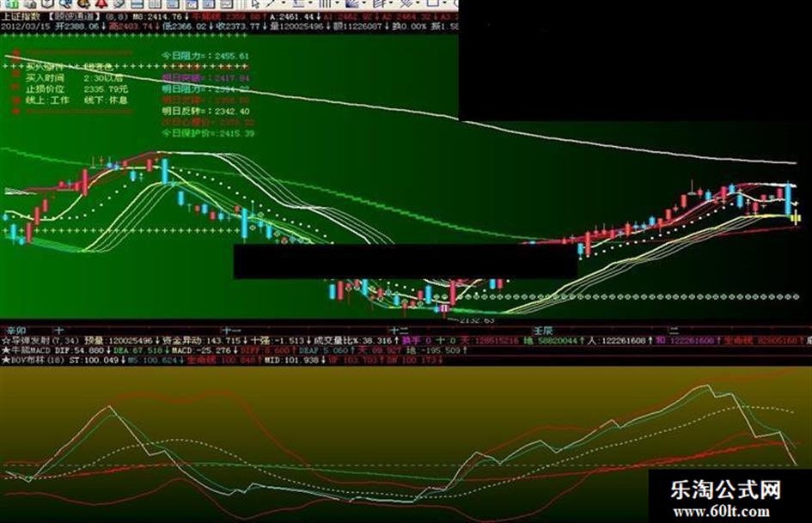
Task: Click the M8:2414.76 value
Action: pyautogui.click(x=157, y=16)
